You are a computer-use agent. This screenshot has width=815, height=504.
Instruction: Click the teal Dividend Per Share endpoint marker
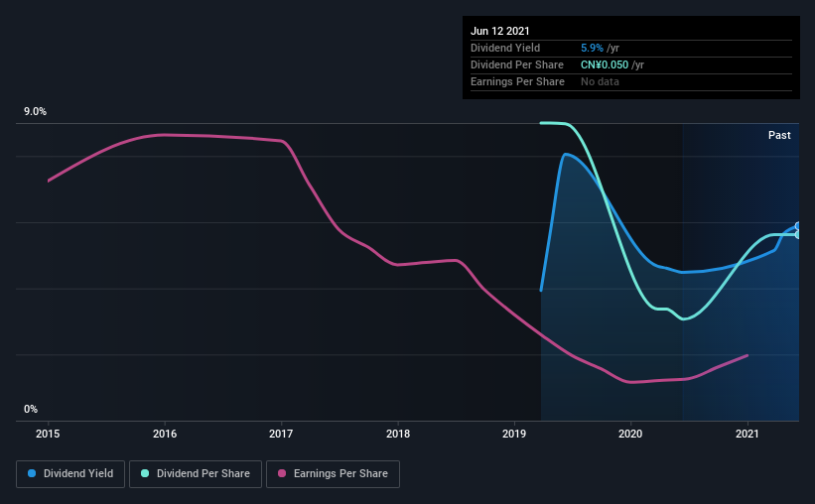798,235
